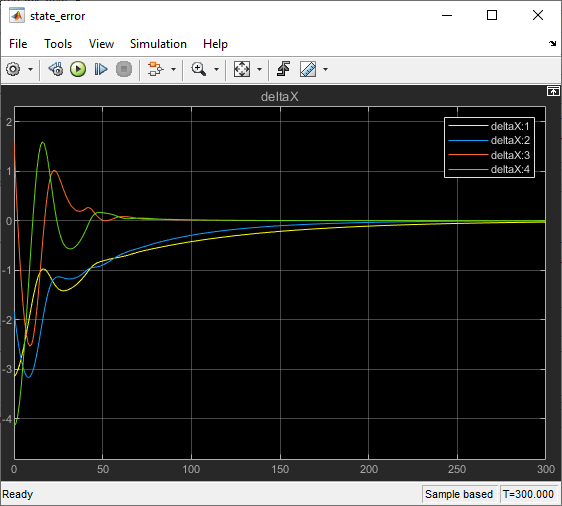This screenshot has height=506, width=562.
Task: Click the Scale axes limits icon
Action: point(242,69)
